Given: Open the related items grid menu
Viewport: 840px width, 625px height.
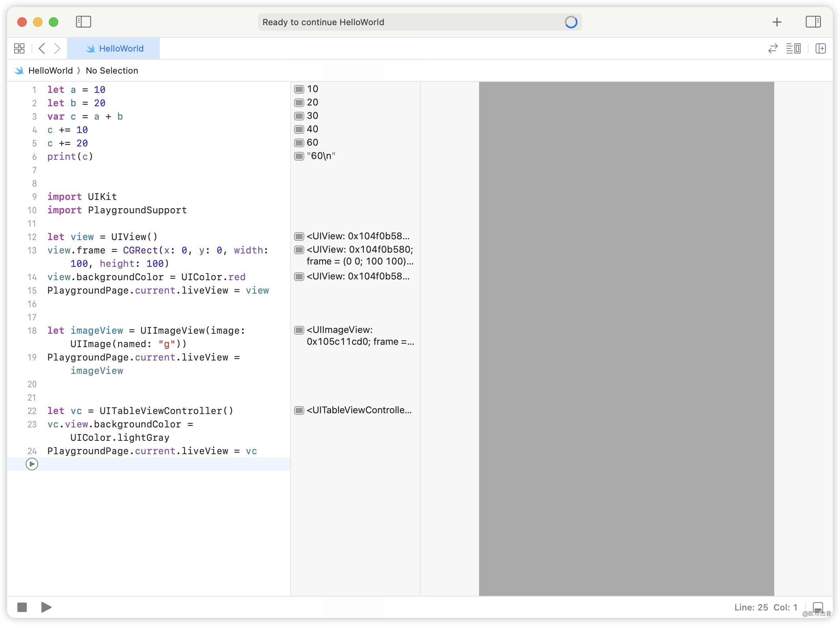Looking at the screenshot, I should click(19, 48).
